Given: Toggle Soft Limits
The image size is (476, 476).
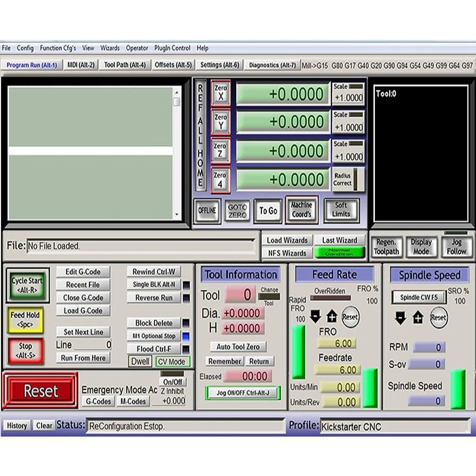Looking at the screenshot, I should pyautogui.click(x=341, y=210).
